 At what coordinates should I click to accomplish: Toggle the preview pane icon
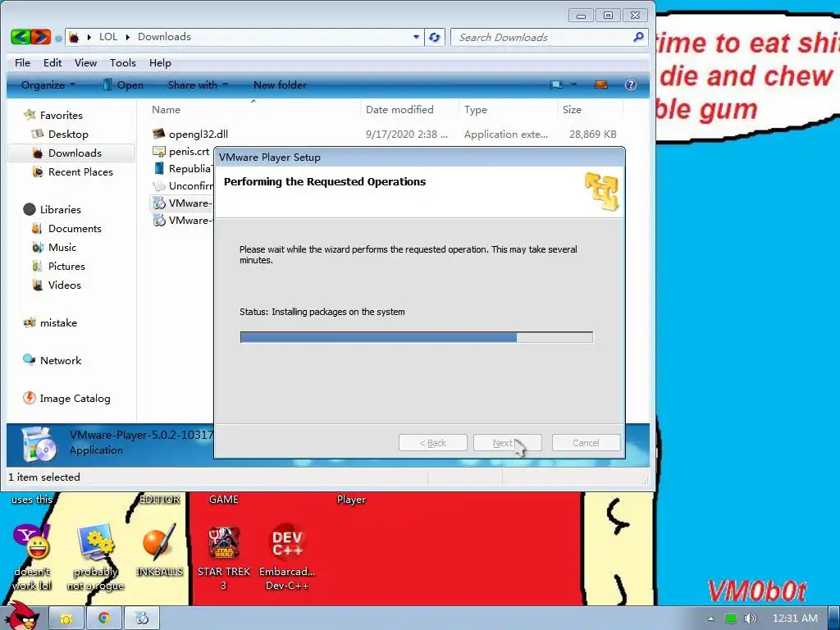click(601, 84)
